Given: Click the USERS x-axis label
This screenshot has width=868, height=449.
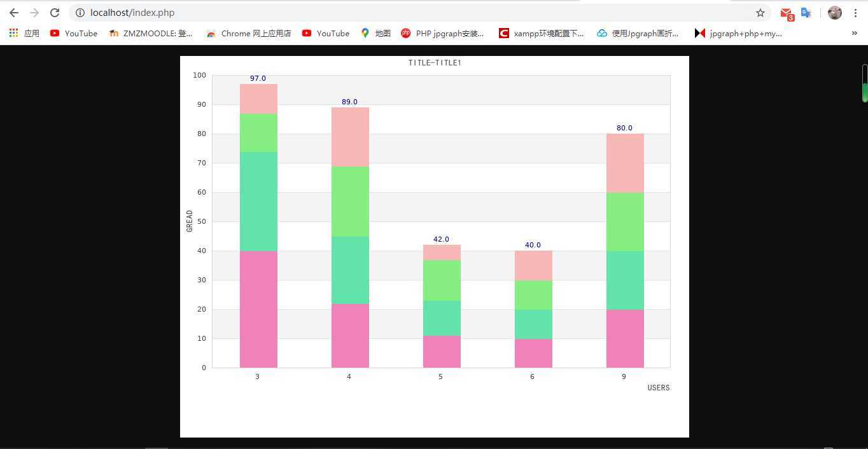Looking at the screenshot, I should pyautogui.click(x=659, y=387).
